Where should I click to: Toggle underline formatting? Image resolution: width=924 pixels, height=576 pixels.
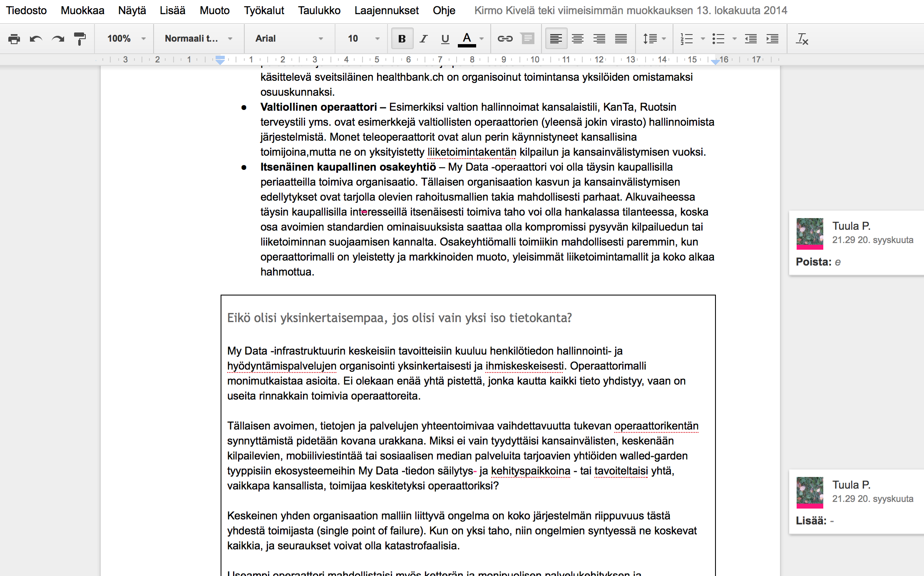tap(445, 39)
